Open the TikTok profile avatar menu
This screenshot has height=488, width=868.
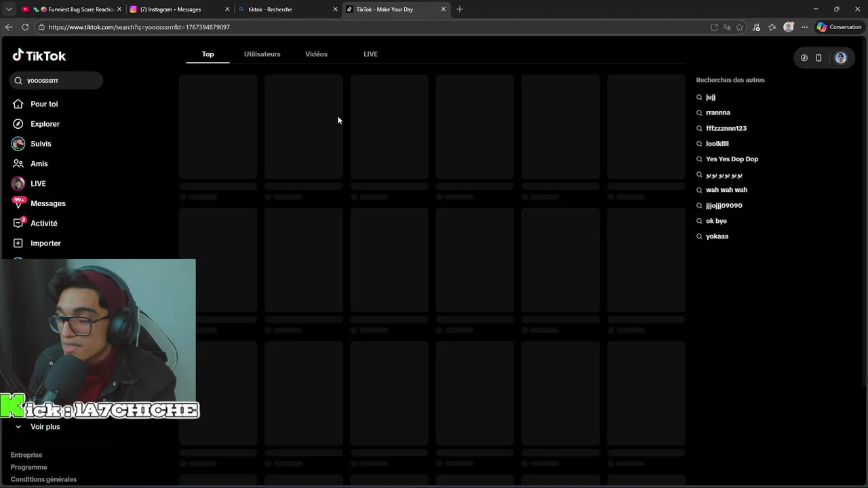(x=841, y=58)
